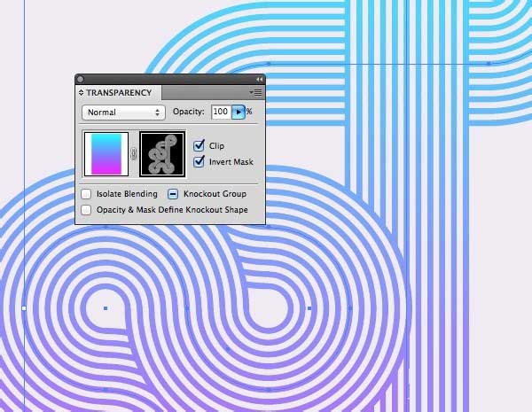Click the Opacity value field
This screenshot has height=412, width=532.
point(221,112)
